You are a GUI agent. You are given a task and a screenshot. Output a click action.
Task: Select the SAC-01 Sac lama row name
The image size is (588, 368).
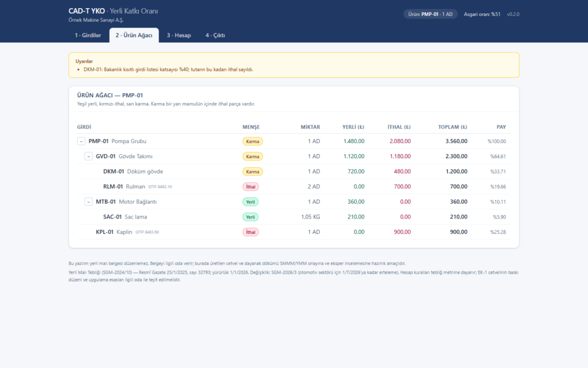coord(125,217)
